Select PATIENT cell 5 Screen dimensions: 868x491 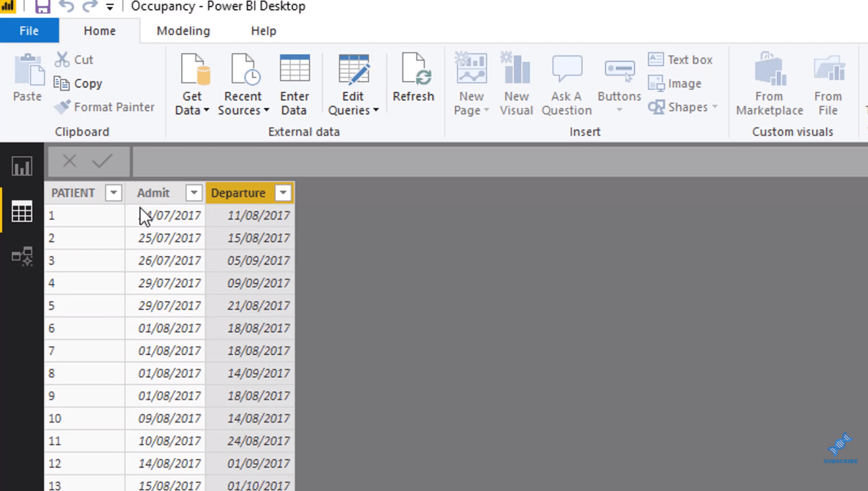pyautogui.click(x=85, y=305)
